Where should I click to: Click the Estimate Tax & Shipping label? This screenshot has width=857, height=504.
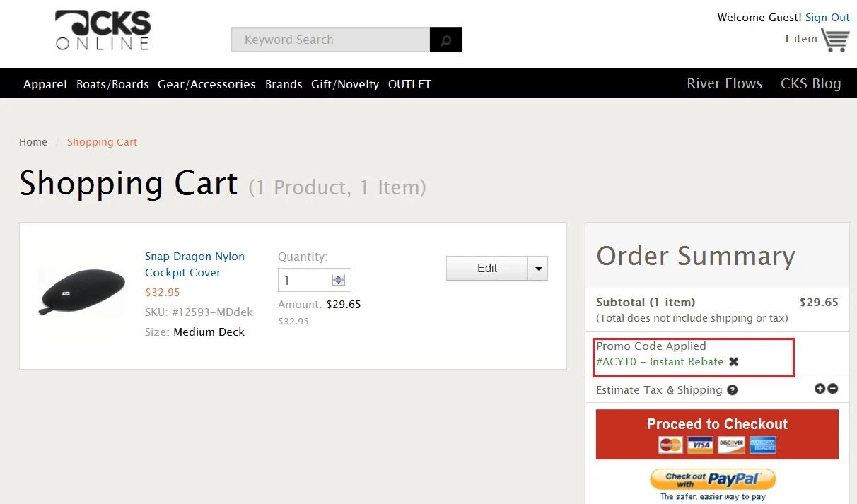[659, 390]
